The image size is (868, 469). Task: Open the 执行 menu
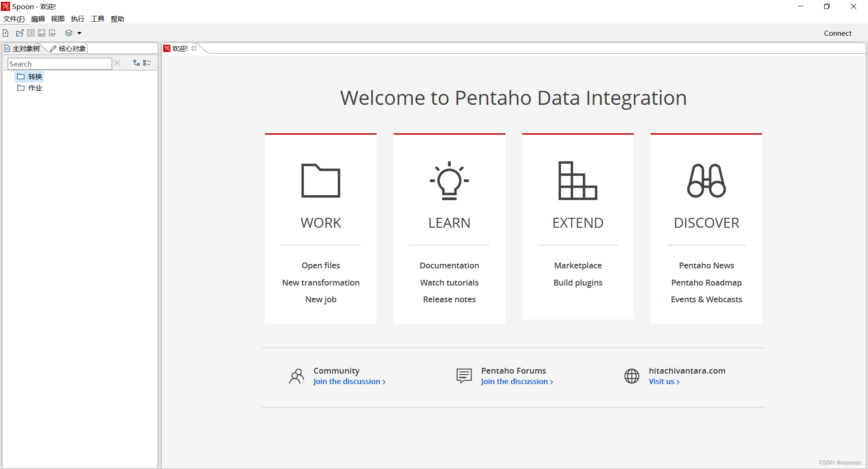pyautogui.click(x=78, y=19)
